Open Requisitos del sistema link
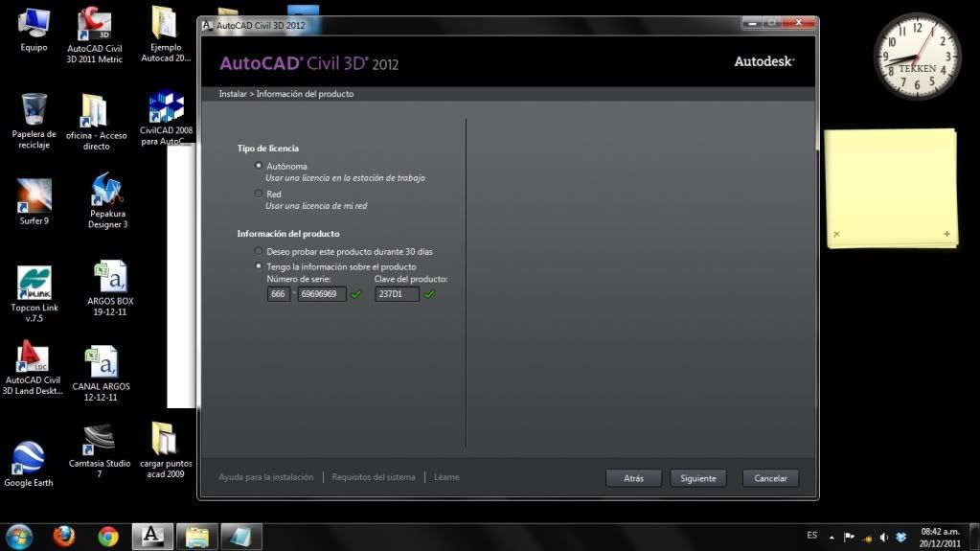 (x=373, y=476)
